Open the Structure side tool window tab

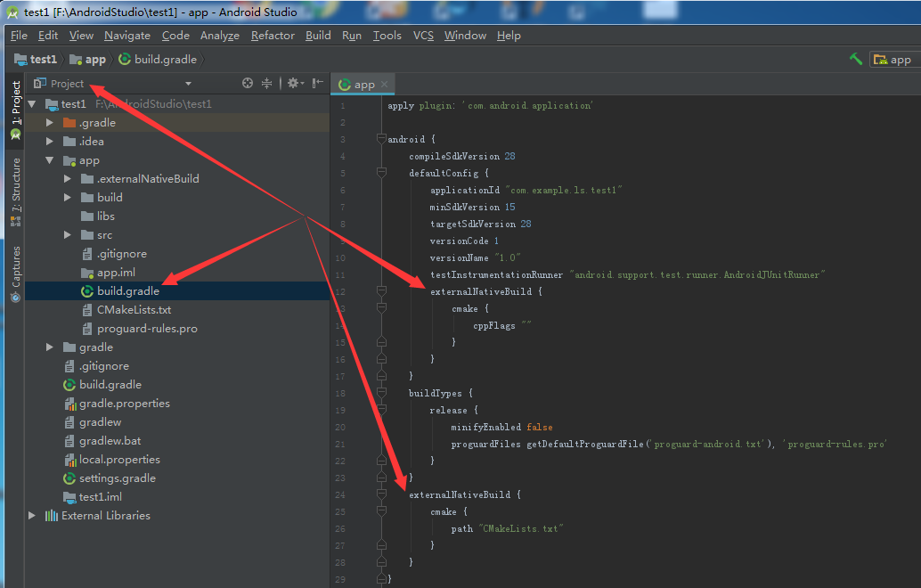(x=15, y=192)
